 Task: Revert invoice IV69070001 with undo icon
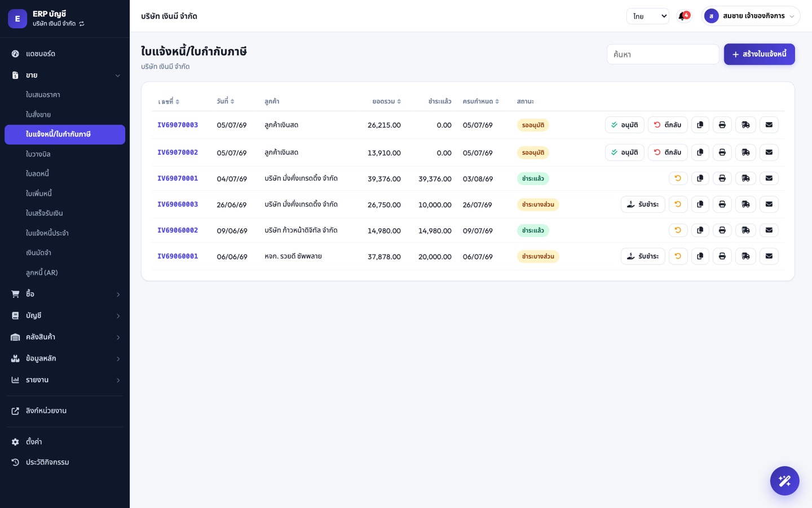[x=678, y=178]
